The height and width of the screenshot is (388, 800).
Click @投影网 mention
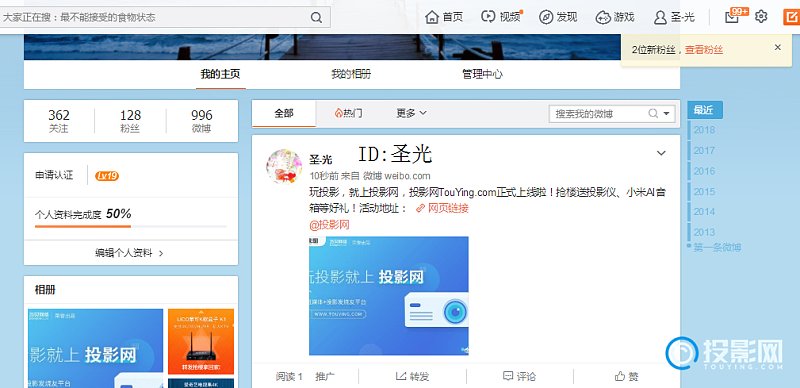(x=330, y=225)
